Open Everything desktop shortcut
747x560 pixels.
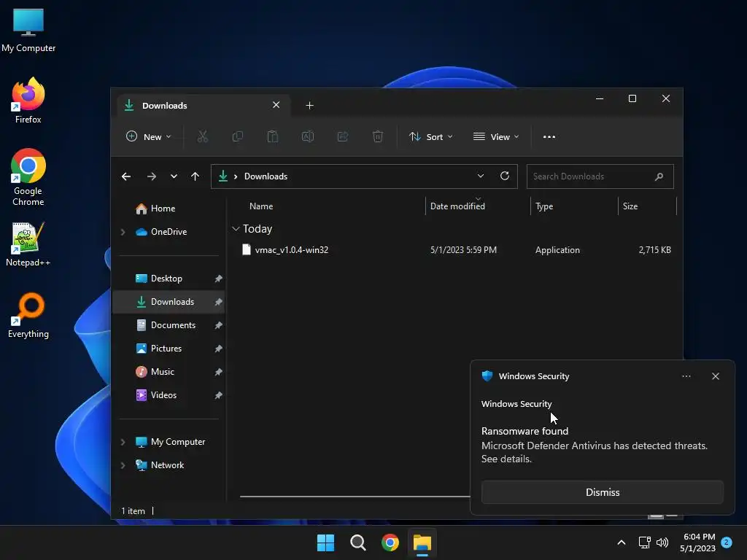28,315
